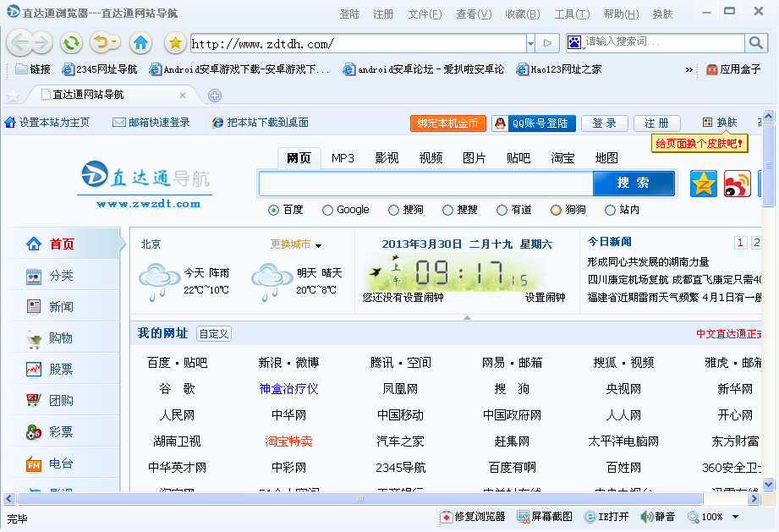
Task: Click the address bar URL field
Action: click(358, 43)
